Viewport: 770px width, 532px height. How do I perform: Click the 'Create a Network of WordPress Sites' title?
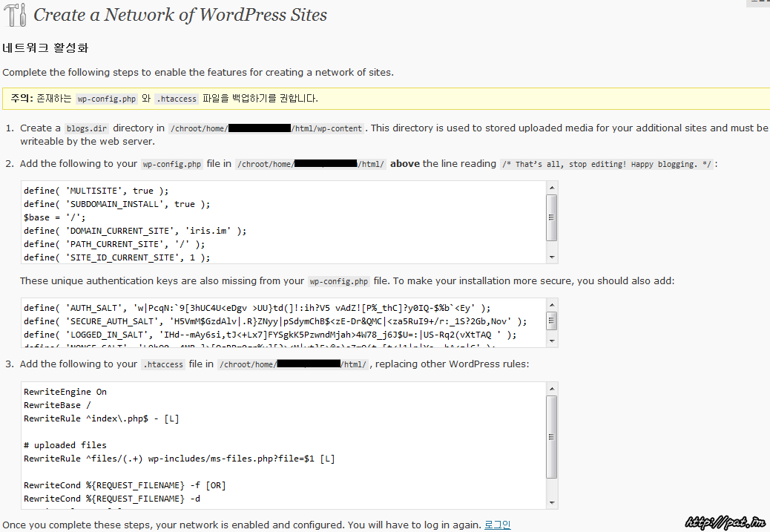coord(180,15)
